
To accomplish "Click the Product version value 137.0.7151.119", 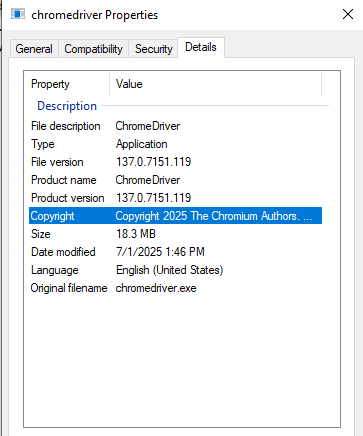I will 153,198.
